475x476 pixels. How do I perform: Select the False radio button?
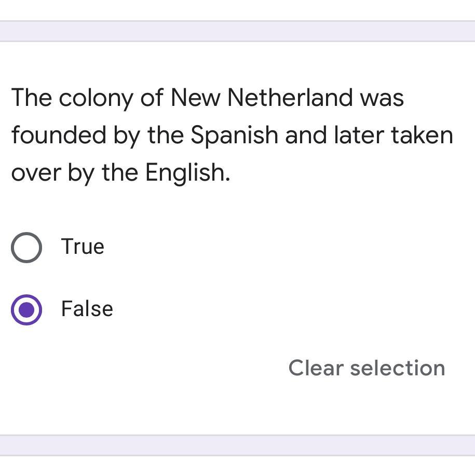click(x=26, y=310)
